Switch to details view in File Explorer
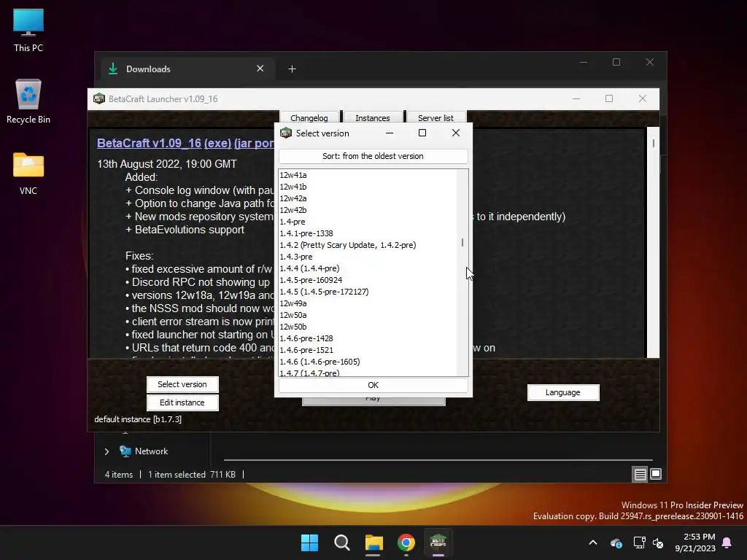Image resolution: width=747 pixels, height=560 pixels. pyautogui.click(x=640, y=474)
